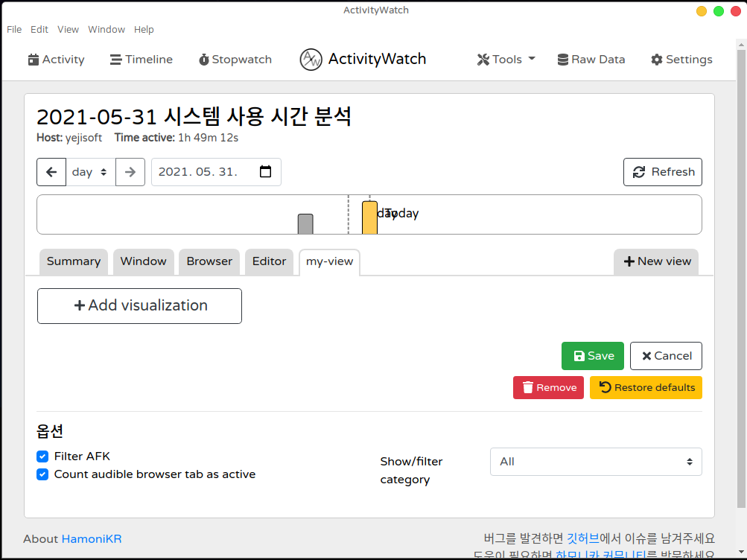Viewport: 747px width, 560px height.
Task: Select the yellow Today bar in timeline
Action: tap(369, 217)
